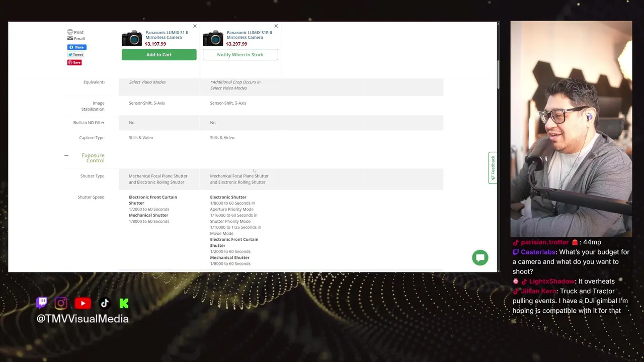Viewport: 644px width, 362px height.
Task: Click the $3,197.99 price
Action: tap(155, 44)
